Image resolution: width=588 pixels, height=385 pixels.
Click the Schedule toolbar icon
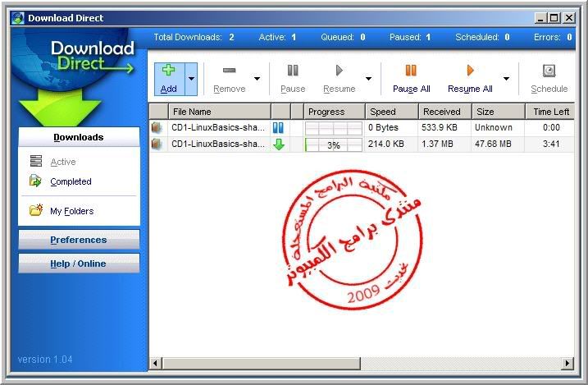coord(549,71)
